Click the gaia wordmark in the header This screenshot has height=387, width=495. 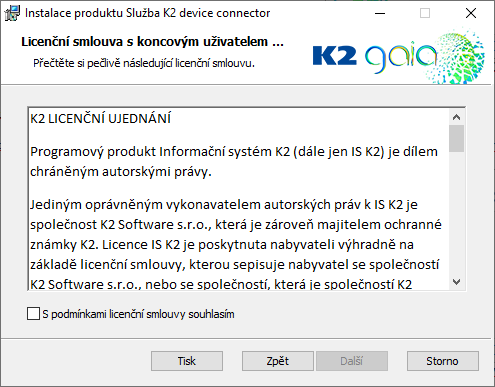[x=401, y=56]
